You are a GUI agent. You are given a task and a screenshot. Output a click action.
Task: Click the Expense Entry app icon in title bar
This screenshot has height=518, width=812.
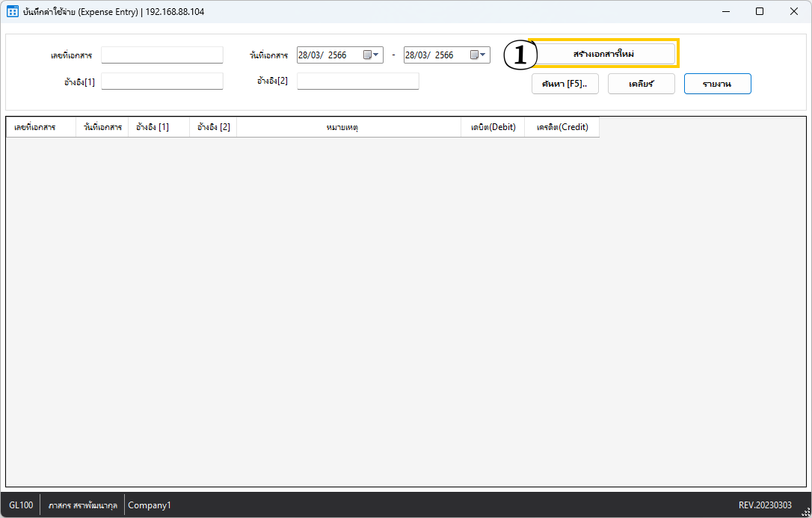12,11
